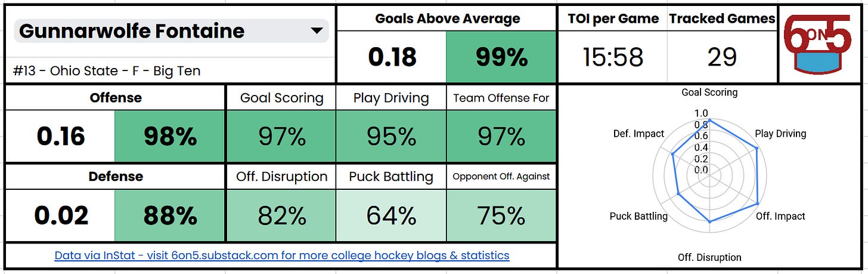This screenshot has width=868, height=274.
Task: Click the Off. Disruption 82% cell
Action: (x=281, y=215)
